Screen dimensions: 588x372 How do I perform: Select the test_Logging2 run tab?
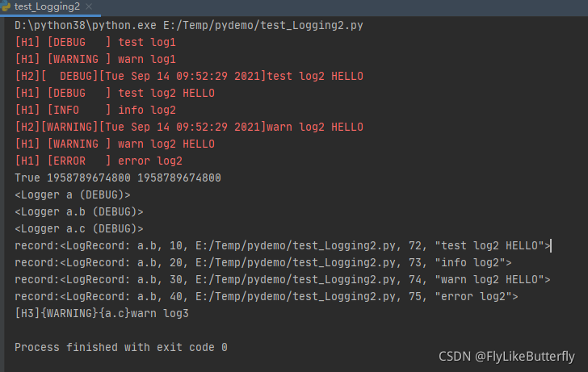[x=47, y=7]
